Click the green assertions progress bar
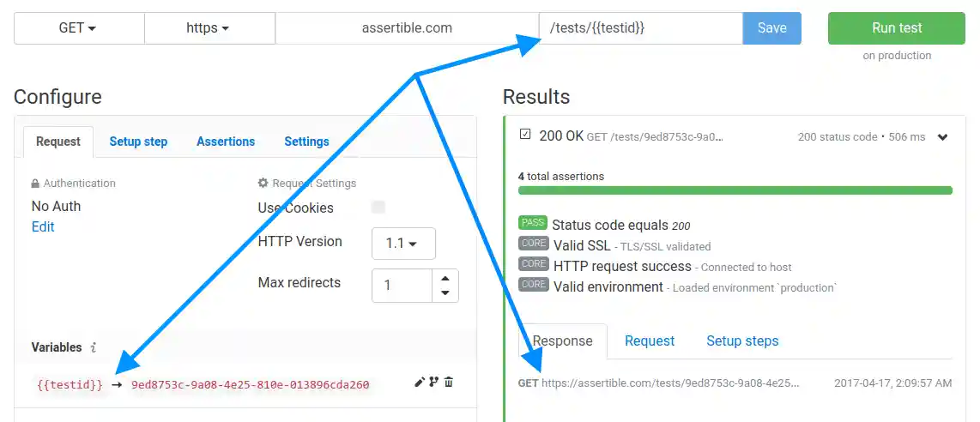 [x=735, y=190]
